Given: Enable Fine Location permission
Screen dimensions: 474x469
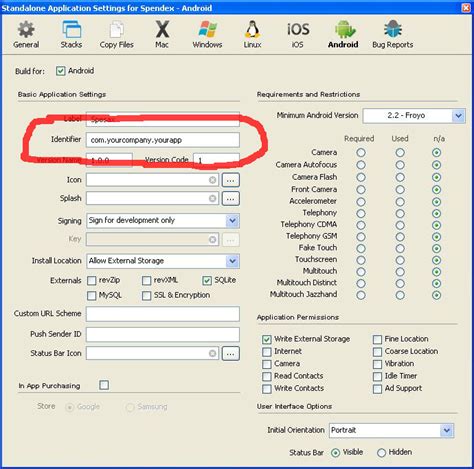Looking at the screenshot, I should (x=377, y=339).
